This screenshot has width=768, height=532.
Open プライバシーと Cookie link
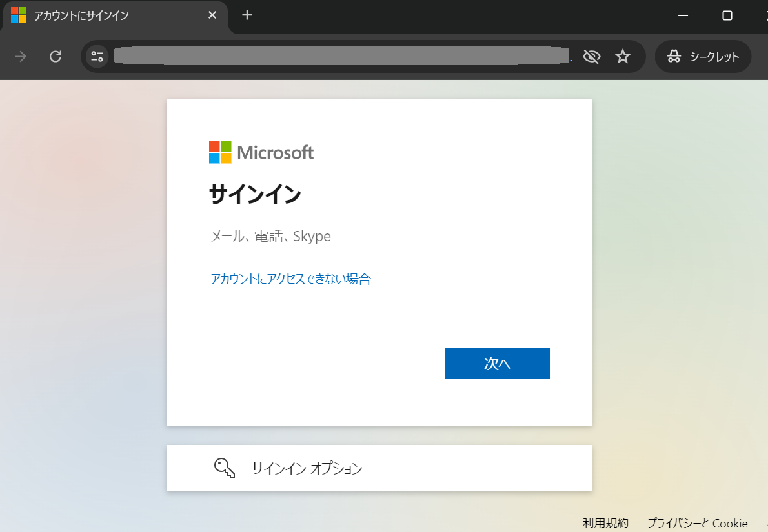(698, 523)
